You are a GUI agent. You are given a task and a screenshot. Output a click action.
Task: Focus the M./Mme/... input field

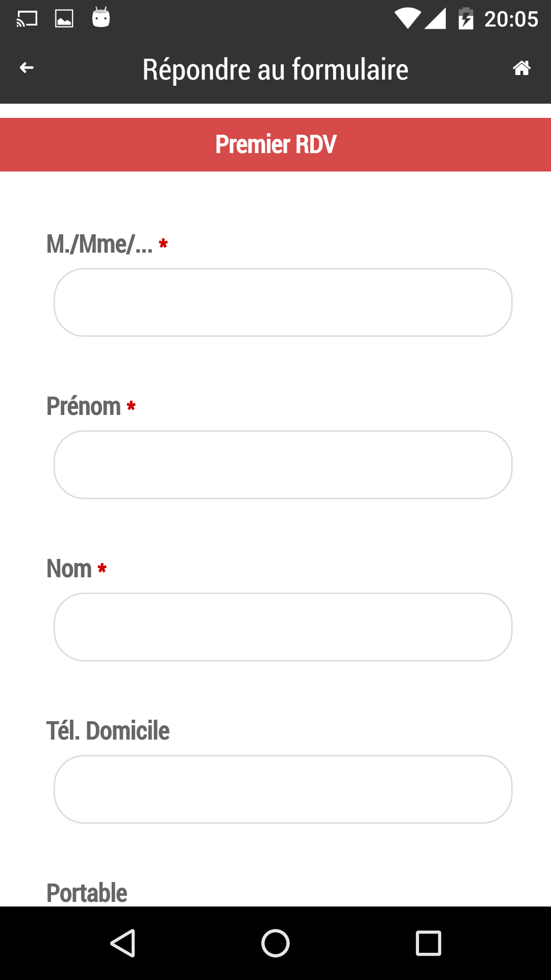point(283,302)
